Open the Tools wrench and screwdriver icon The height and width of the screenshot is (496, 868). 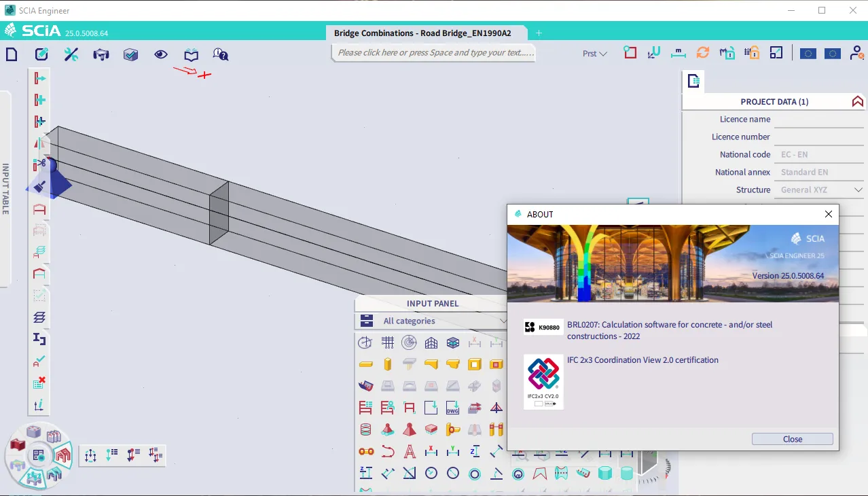point(71,54)
